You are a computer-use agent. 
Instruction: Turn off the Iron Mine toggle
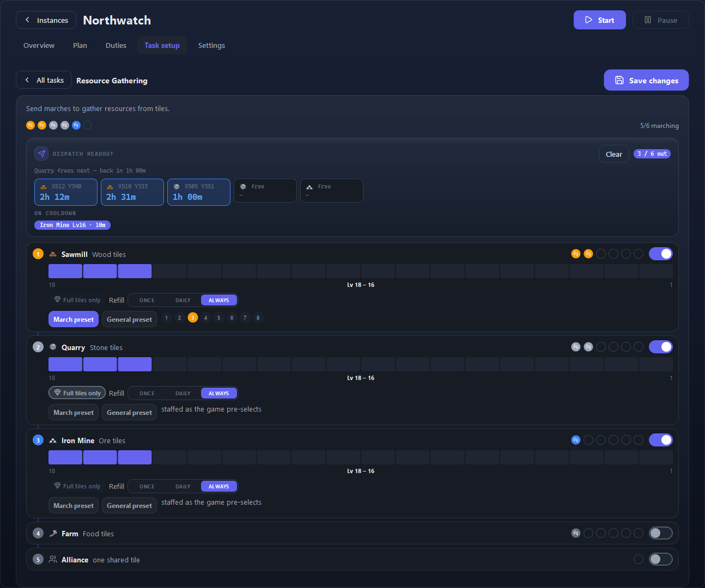point(661,440)
